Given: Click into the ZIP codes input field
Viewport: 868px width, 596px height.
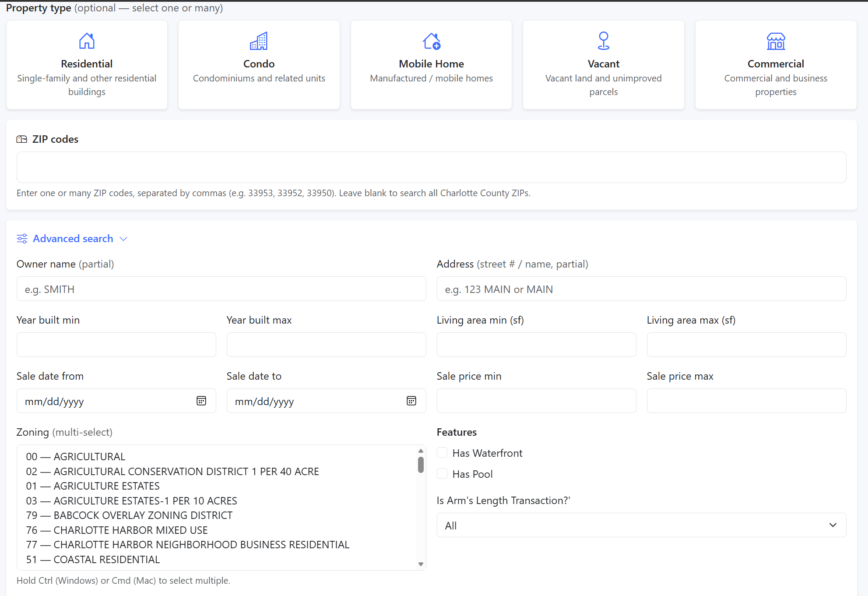Looking at the screenshot, I should [431, 167].
